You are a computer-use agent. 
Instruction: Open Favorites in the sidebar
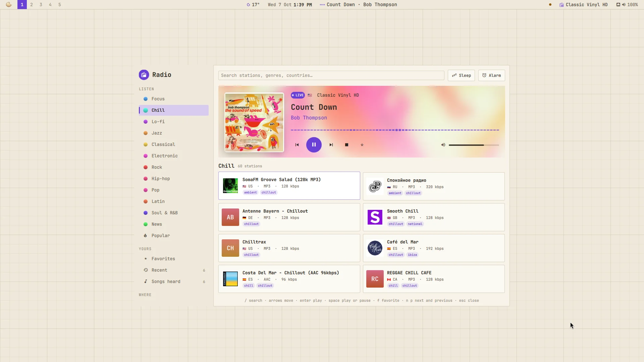click(173, 259)
